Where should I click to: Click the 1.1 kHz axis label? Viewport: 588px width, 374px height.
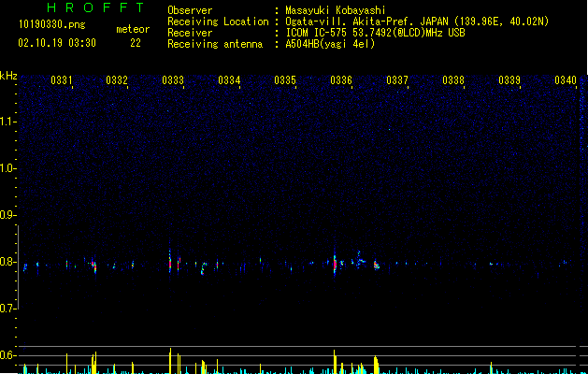click(x=7, y=122)
